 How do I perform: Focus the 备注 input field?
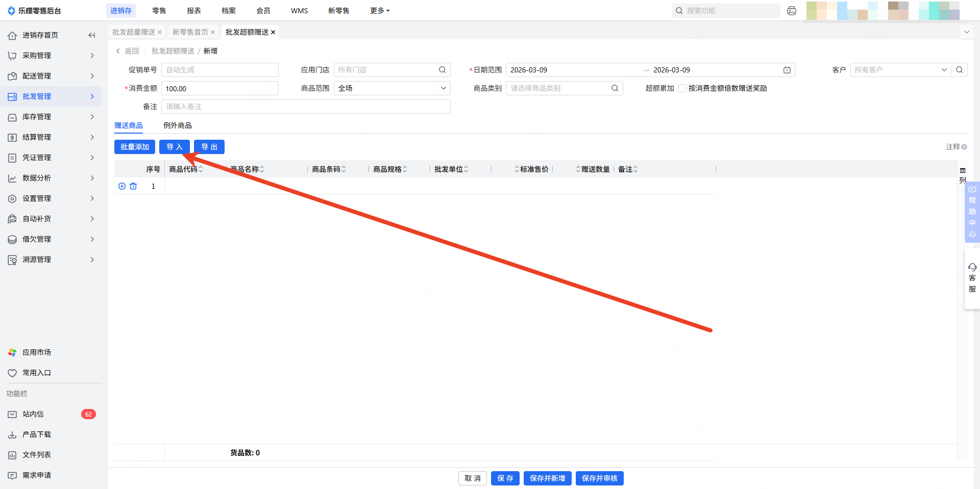tap(306, 107)
